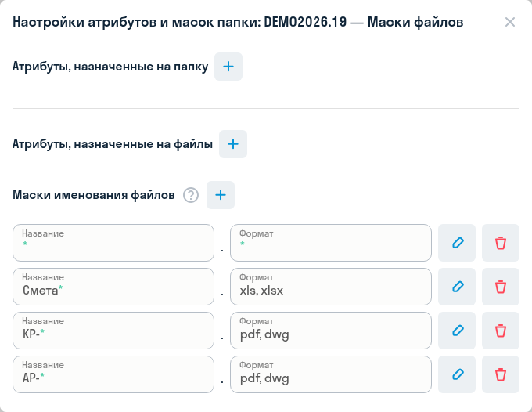Edit the wildcard-only mask row
532x412 pixels.
(457, 243)
